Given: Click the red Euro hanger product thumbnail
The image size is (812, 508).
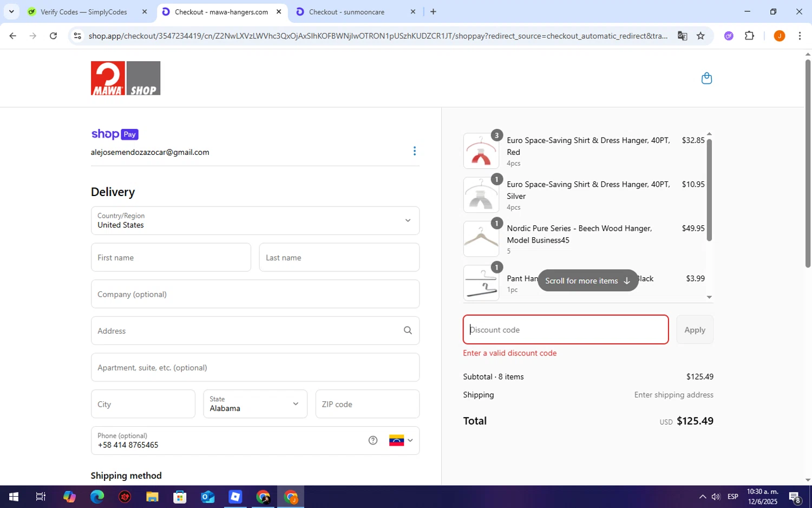Looking at the screenshot, I should point(481,151).
